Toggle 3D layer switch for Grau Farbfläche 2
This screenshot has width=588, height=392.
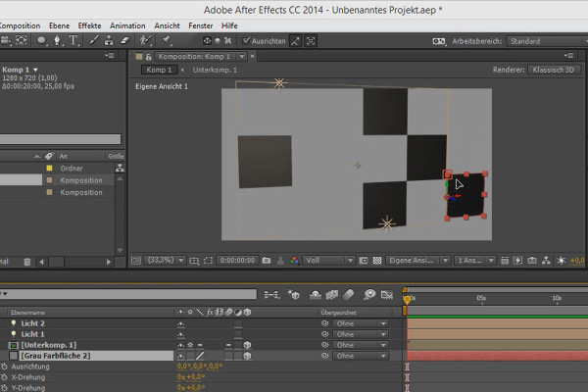[x=247, y=356]
